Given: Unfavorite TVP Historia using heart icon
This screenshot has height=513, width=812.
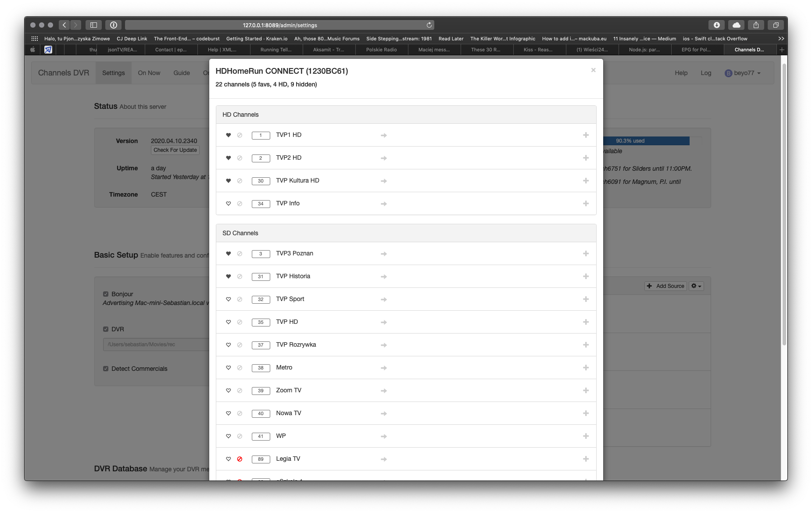Looking at the screenshot, I should point(228,276).
